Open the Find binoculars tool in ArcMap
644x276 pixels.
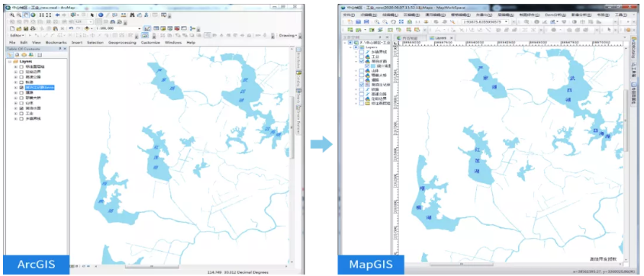132,14
